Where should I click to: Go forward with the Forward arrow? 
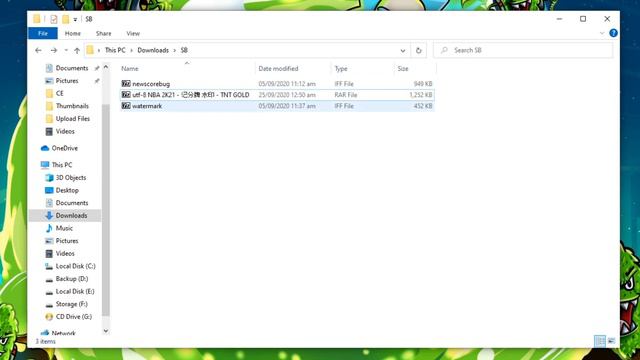pos(53,50)
